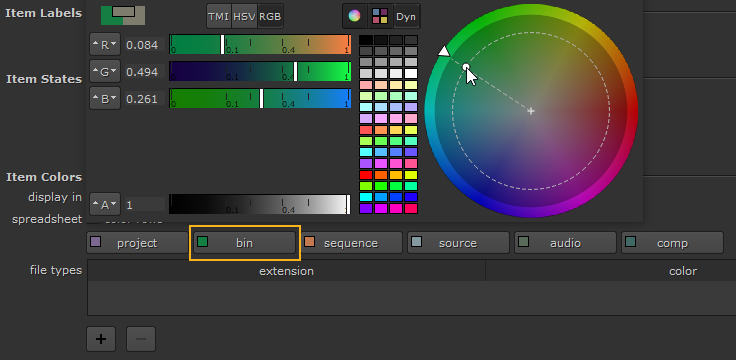Image resolution: width=736 pixels, height=361 pixels.
Task: Click the Dyn button
Action: click(x=406, y=16)
